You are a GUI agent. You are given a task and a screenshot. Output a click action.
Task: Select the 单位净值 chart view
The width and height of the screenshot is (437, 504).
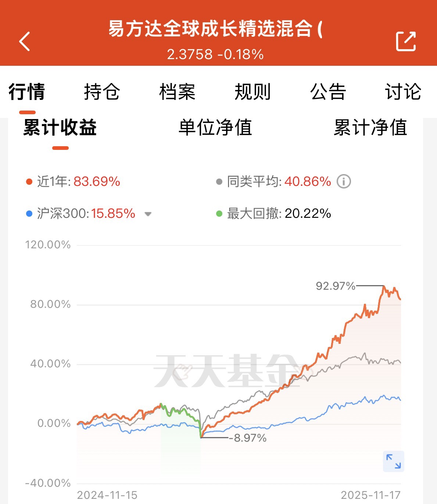(x=215, y=127)
